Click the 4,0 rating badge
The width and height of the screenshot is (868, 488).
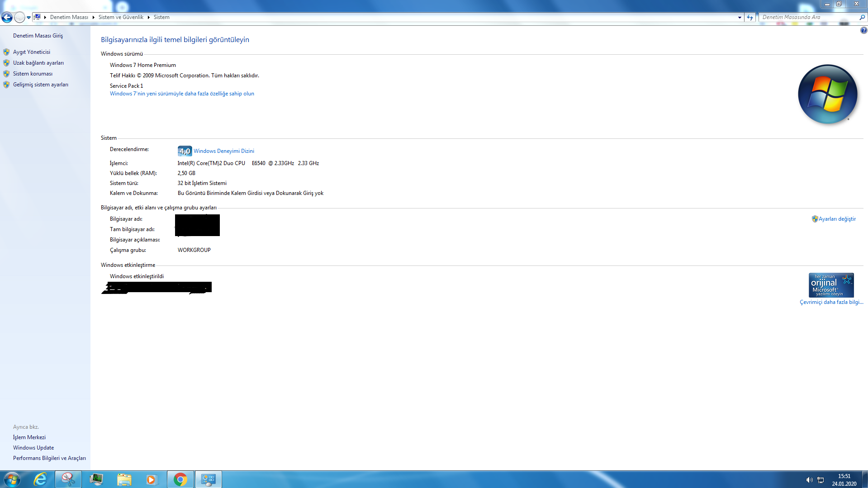pos(185,151)
